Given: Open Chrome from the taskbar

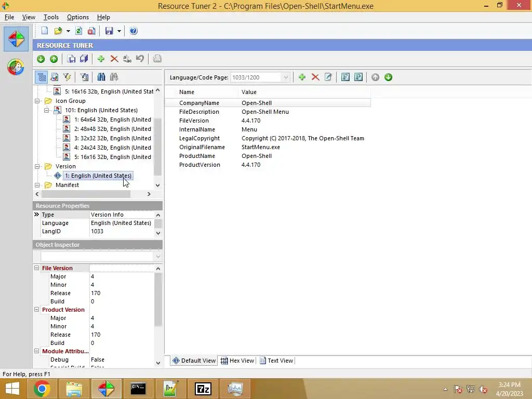Looking at the screenshot, I should point(42,389).
